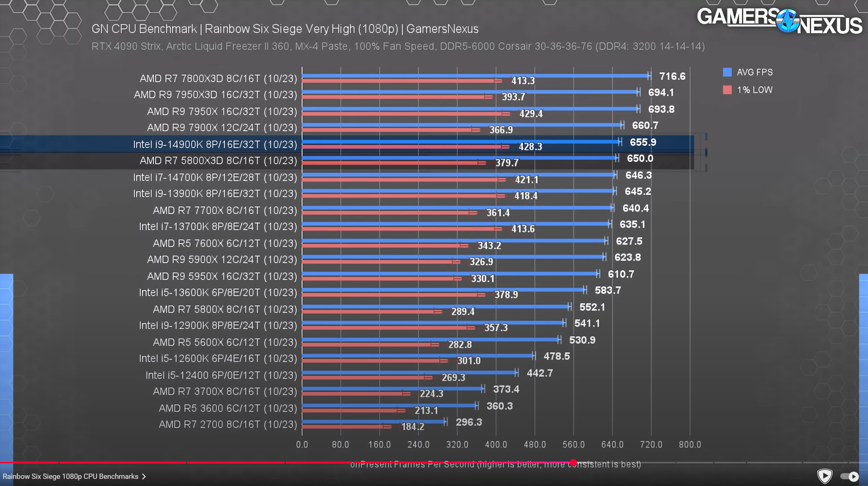Click the 655.9 value for the i9-14900K
This screenshot has width=868, height=486.
pyautogui.click(x=643, y=142)
